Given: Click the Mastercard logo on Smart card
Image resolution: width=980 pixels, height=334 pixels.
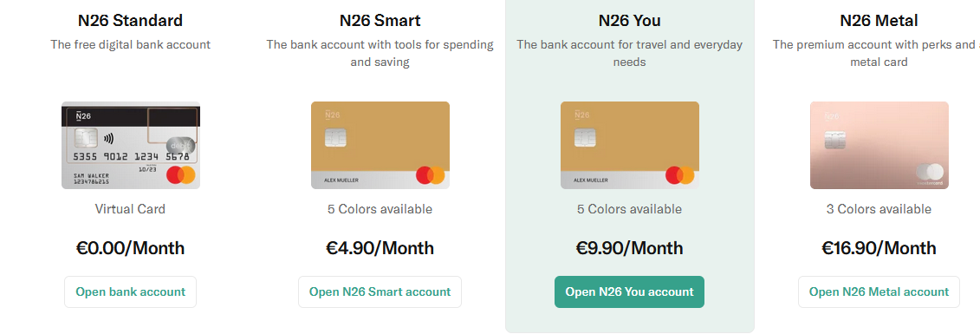Looking at the screenshot, I should (430, 175).
